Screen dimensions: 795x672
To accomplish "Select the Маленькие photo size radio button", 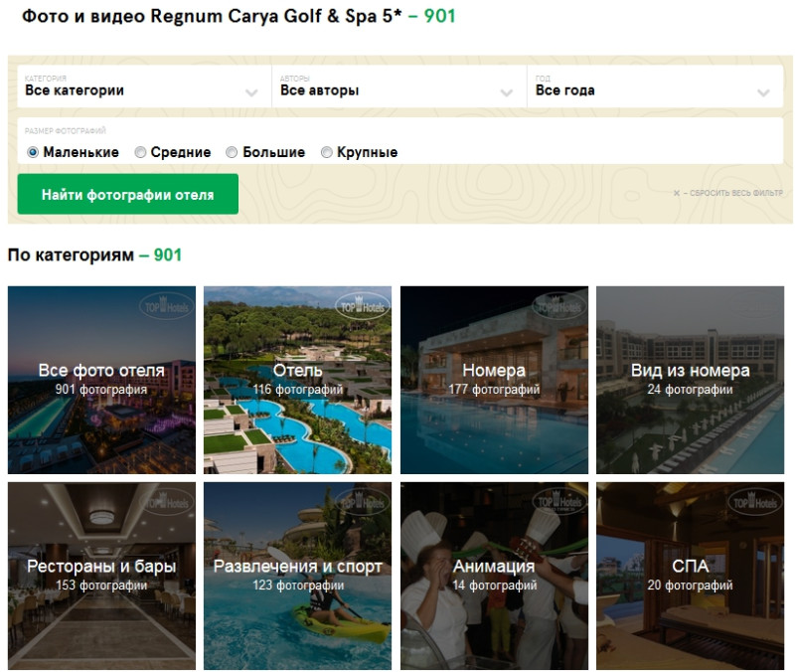I will tap(33, 152).
